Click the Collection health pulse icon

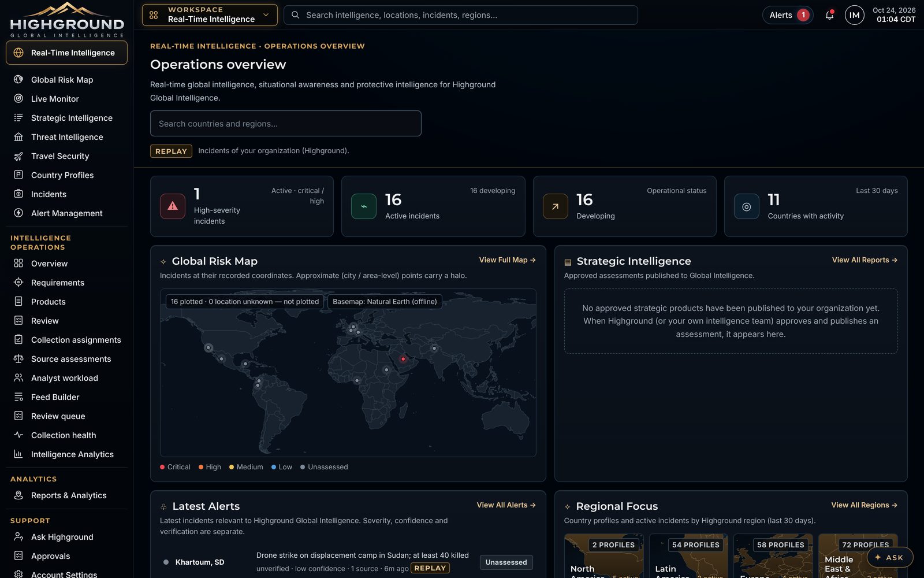[18, 435]
